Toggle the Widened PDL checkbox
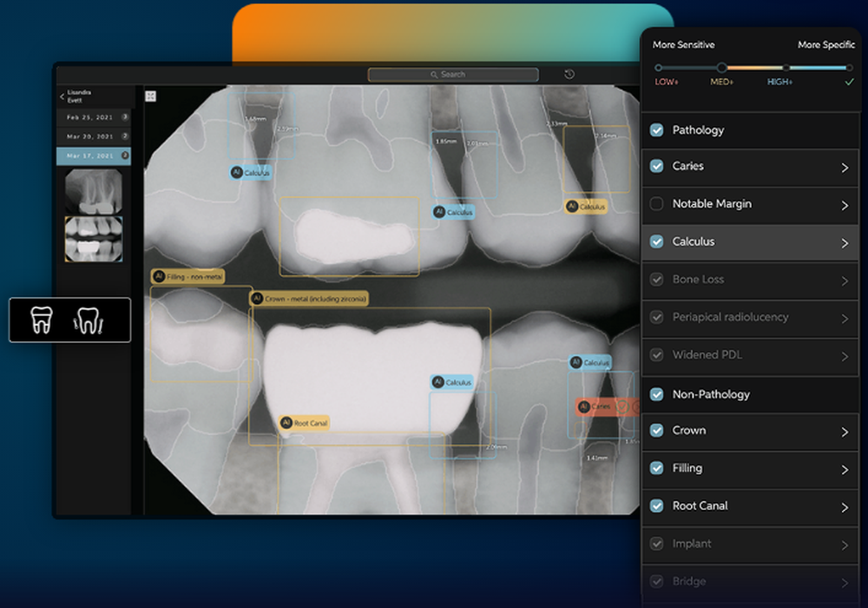 pyautogui.click(x=656, y=355)
